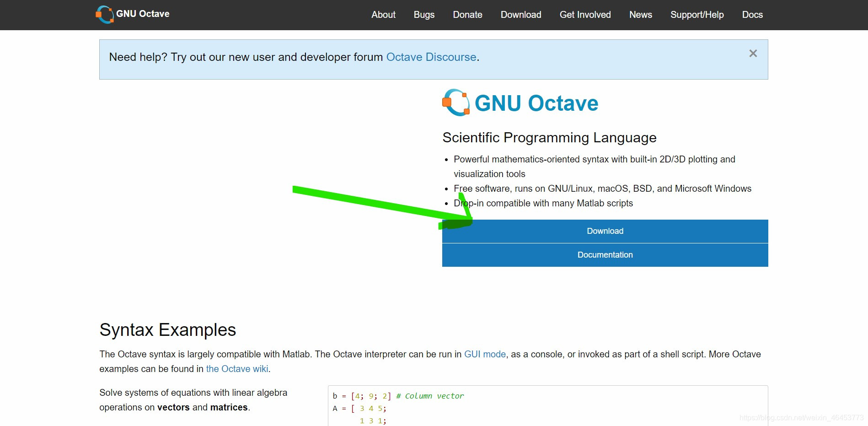Click the Syntax Examples heading

[168, 330]
